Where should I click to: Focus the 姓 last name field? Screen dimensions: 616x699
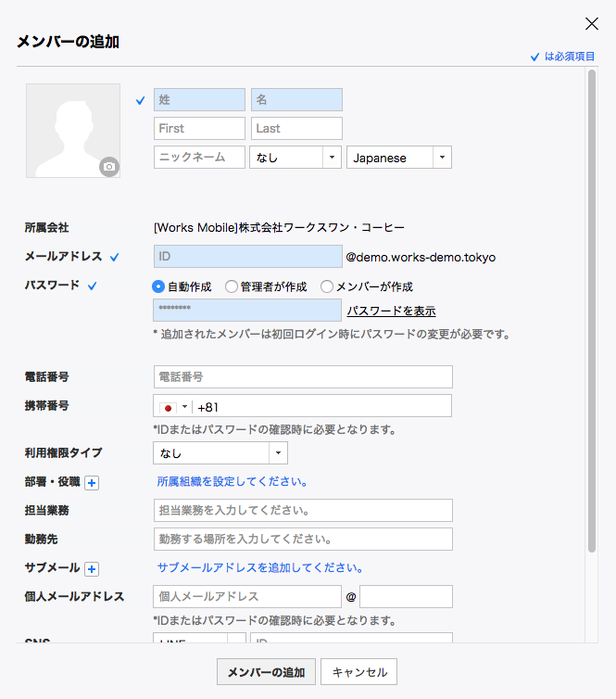point(199,100)
